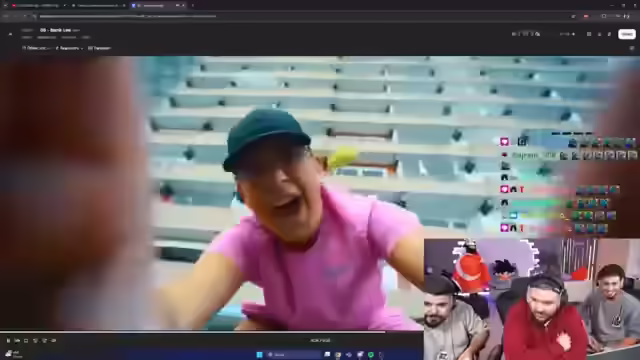
Task: Seek on the video progress bar
Action: [x=211, y=332]
